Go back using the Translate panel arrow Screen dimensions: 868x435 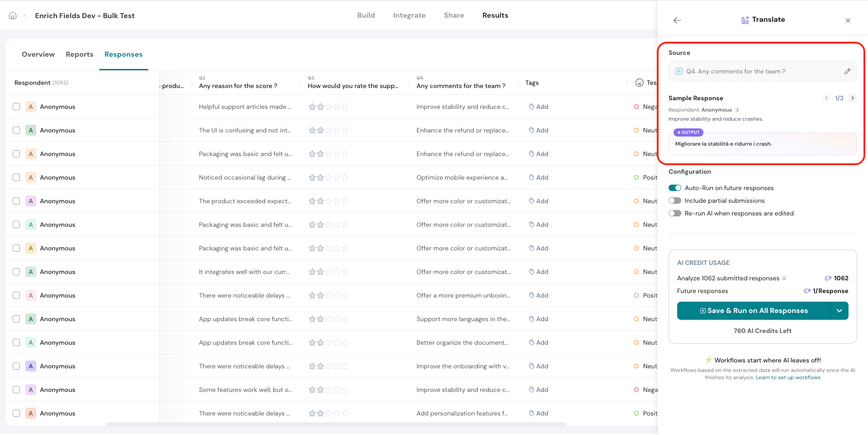[677, 20]
